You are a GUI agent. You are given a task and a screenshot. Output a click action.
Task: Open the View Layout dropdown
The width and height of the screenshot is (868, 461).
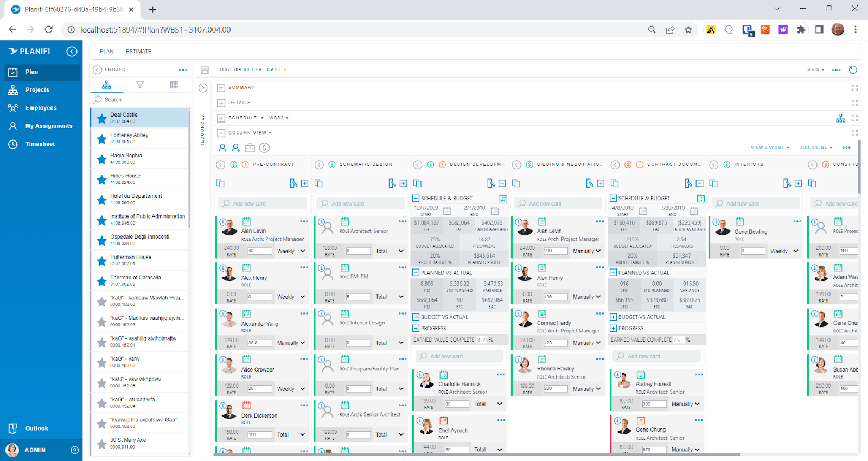tap(769, 148)
